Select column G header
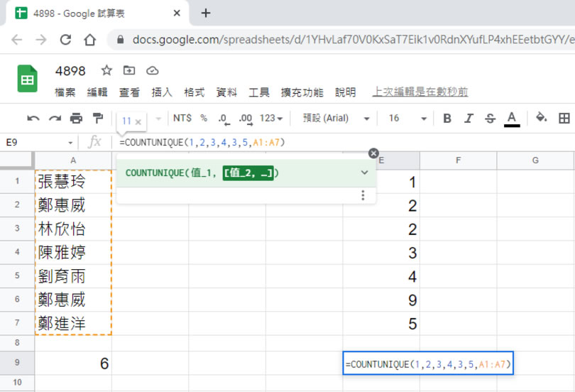Image resolution: width=575 pixels, height=392 pixels. 535,160
